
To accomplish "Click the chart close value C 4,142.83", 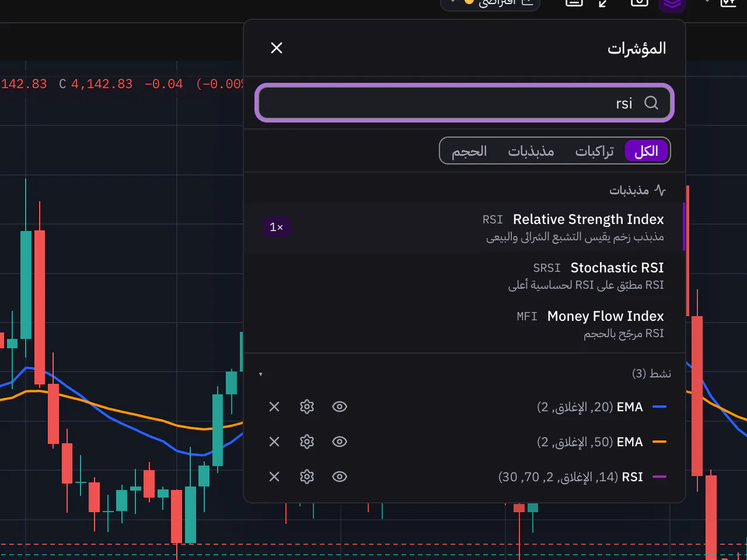I will (x=96, y=84).
